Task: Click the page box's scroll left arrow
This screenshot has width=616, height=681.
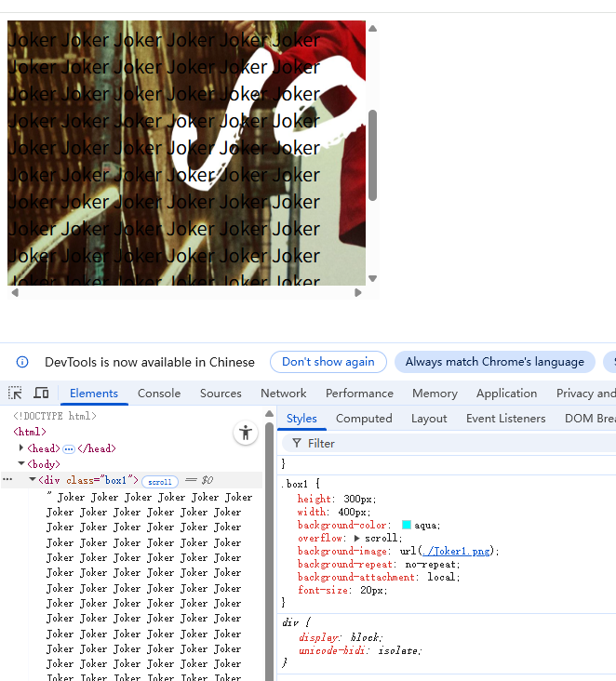Action: (x=15, y=293)
